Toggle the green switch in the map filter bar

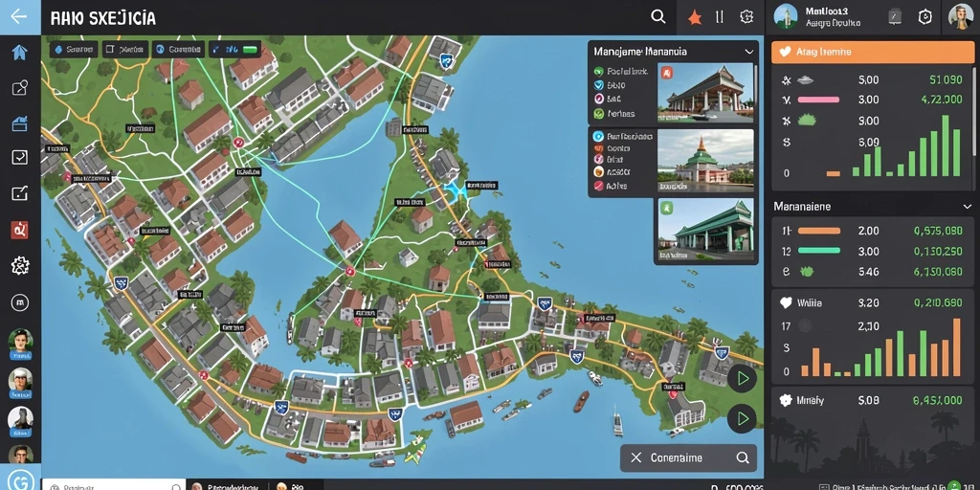(252, 50)
